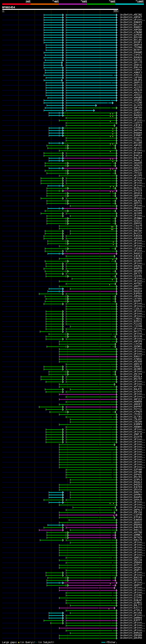The image size is (146, 644).
Task: Select hit UniRef100_Q9FY68
Action: pyautogui.click(x=131, y=108)
